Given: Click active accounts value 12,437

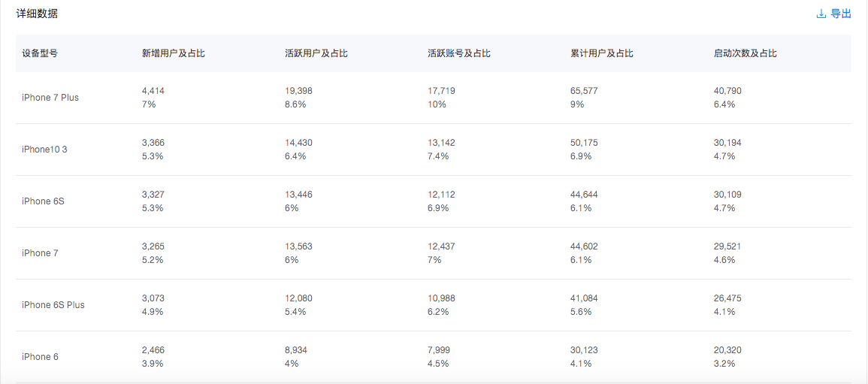Looking at the screenshot, I should [441, 246].
